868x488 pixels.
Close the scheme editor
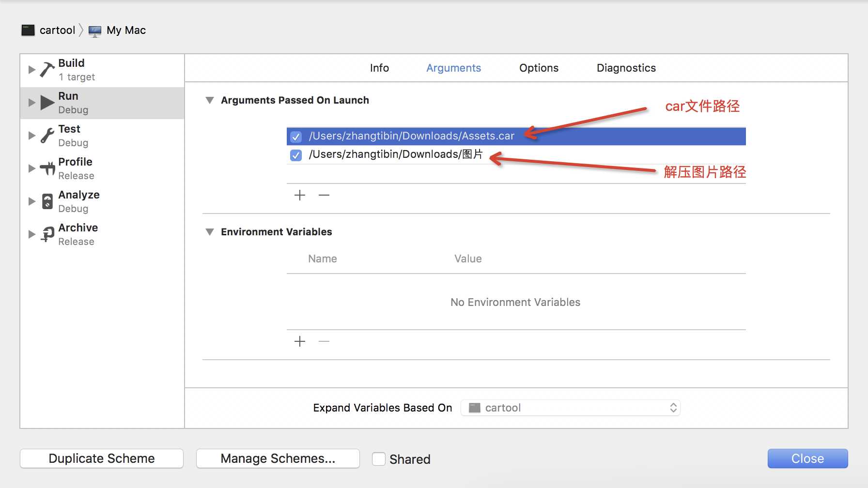tap(807, 458)
